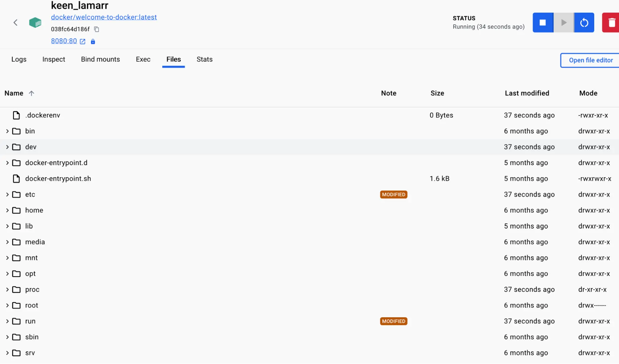The width and height of the screenshot is (619, 364).
Task: Open file editor panel
Action: point(591,60)
